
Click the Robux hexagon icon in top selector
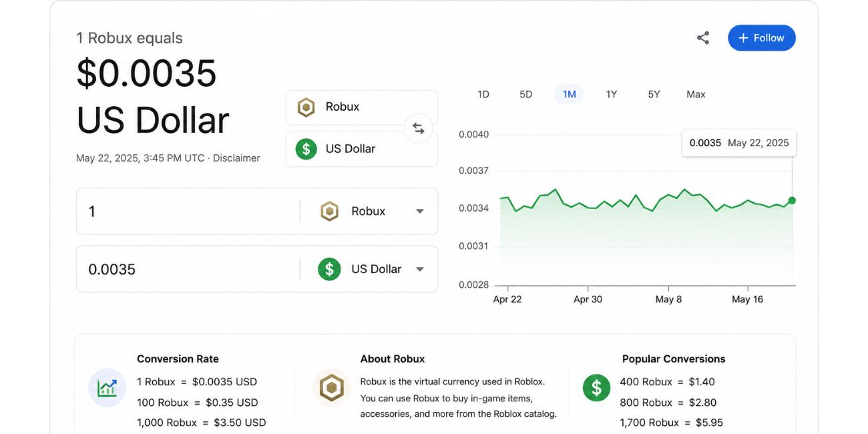(306, 107)
